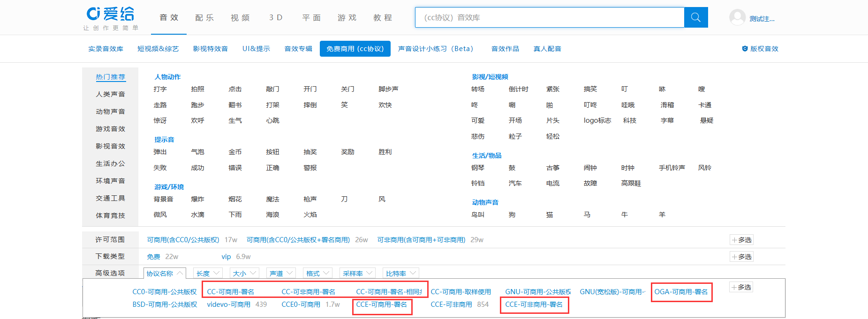The width and height of the screenshot is (868, 319).
Task: Click the search box (cc协议) 音效库
Action: click(550, 17)
